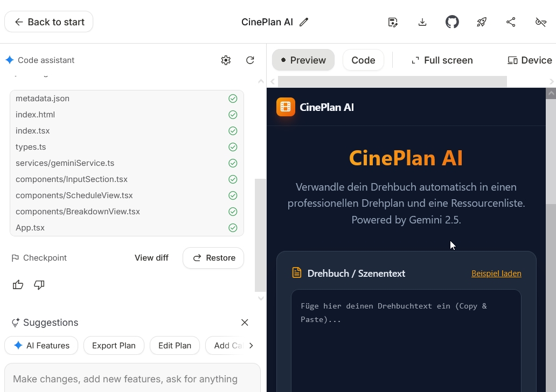
Task: Toggle the Device preview mode
Action: click(530, 60)
